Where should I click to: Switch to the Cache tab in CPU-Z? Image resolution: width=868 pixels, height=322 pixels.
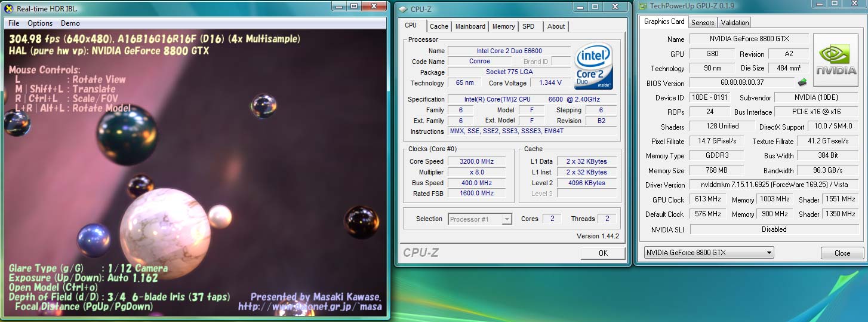click(x=439, y=26)
